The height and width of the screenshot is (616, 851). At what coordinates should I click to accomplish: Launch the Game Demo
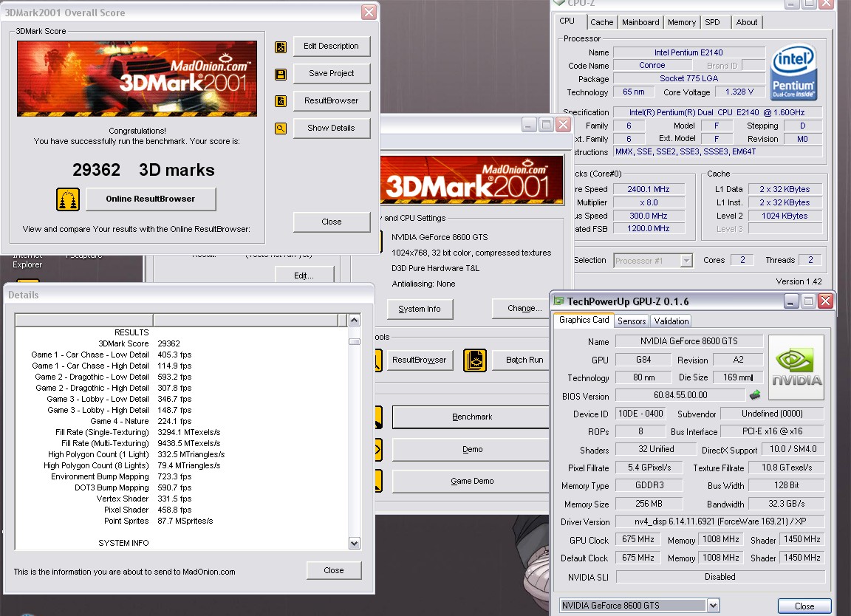point(471,481)
